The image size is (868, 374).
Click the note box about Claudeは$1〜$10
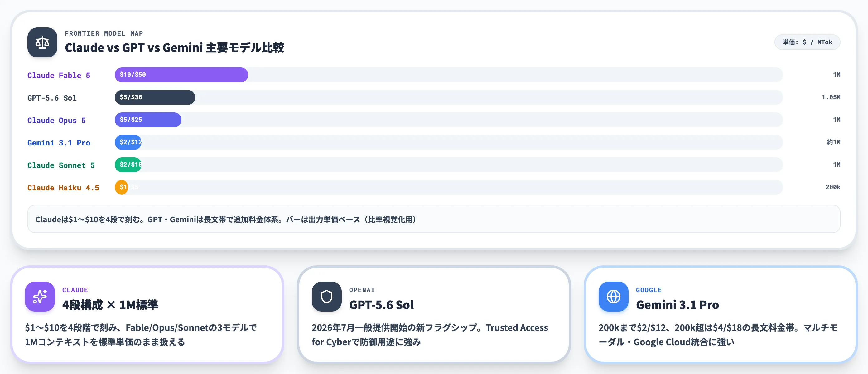coord(434,219)
